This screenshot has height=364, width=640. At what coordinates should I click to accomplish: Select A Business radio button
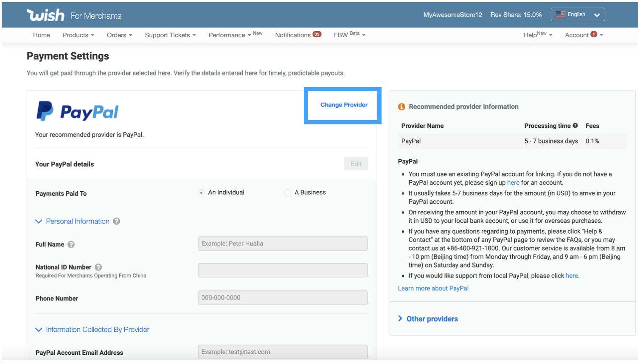tap(288, 193)
